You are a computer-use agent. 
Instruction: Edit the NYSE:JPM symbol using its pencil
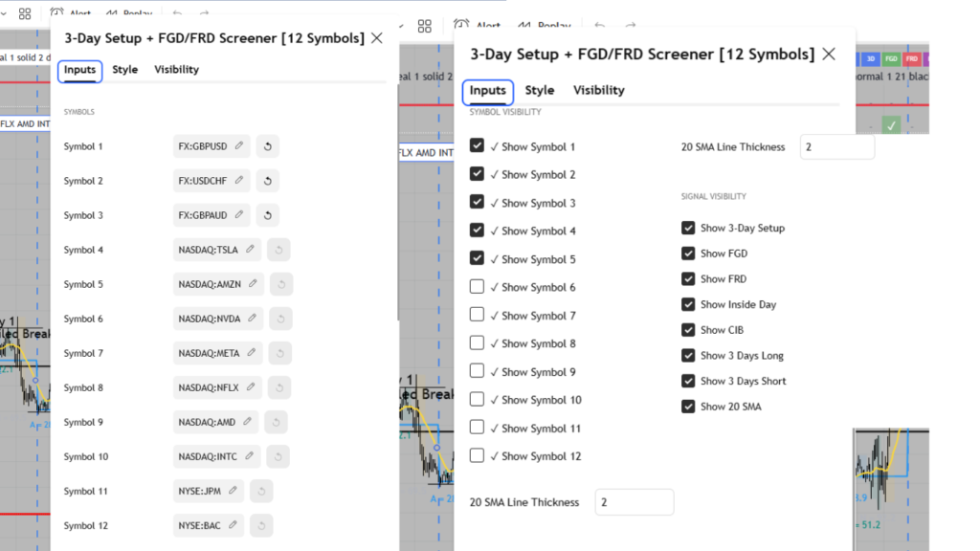click(x=233, y=491)
